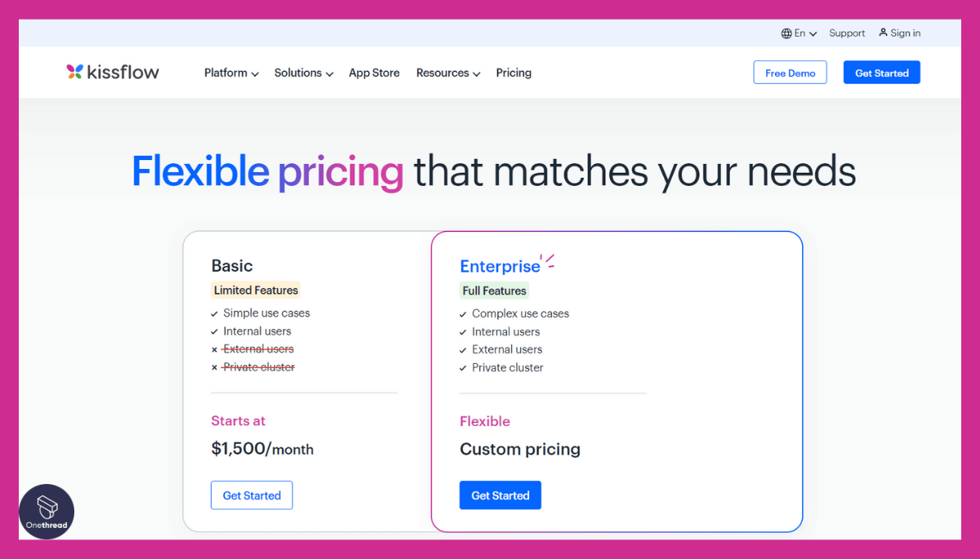The height and width of the screenshot is (559, 980).
Task: Click the Onethread logo badge
Action: pyautogui.click(x=47, y=512)
